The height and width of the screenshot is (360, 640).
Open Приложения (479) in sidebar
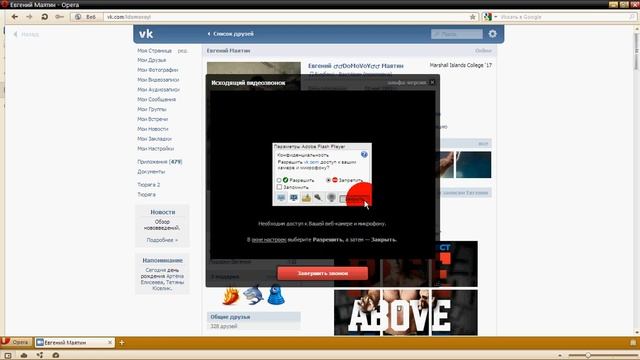click(x=160, y=162)
